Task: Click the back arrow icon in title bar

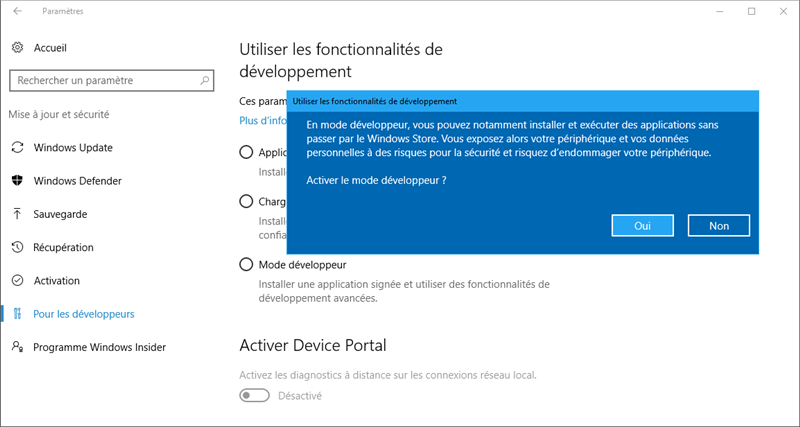Action: pyautogui.click(x=17, y=11)
